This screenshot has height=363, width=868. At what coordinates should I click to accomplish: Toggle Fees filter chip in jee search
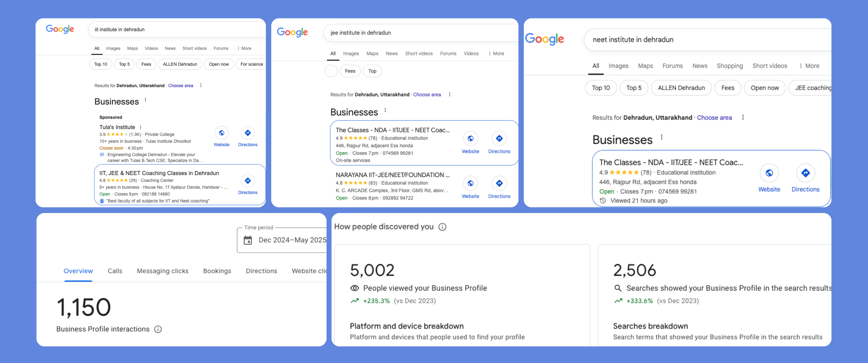[350, 71]
